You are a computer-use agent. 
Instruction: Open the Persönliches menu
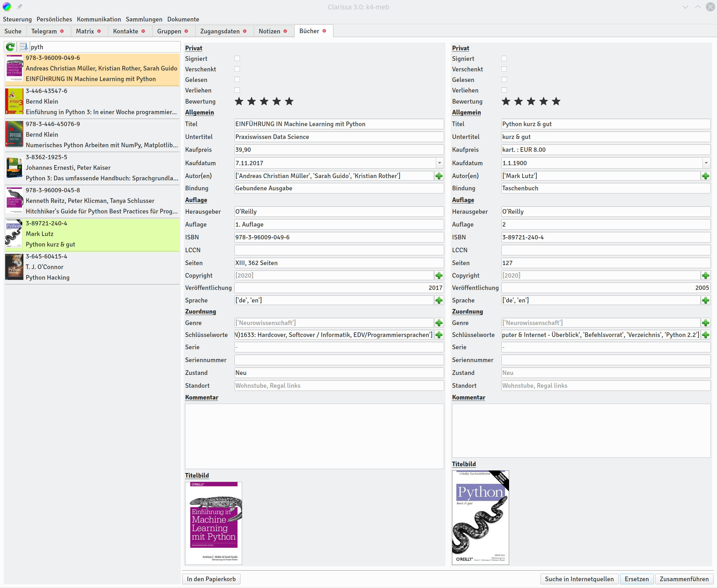click(x=54, y=19)
